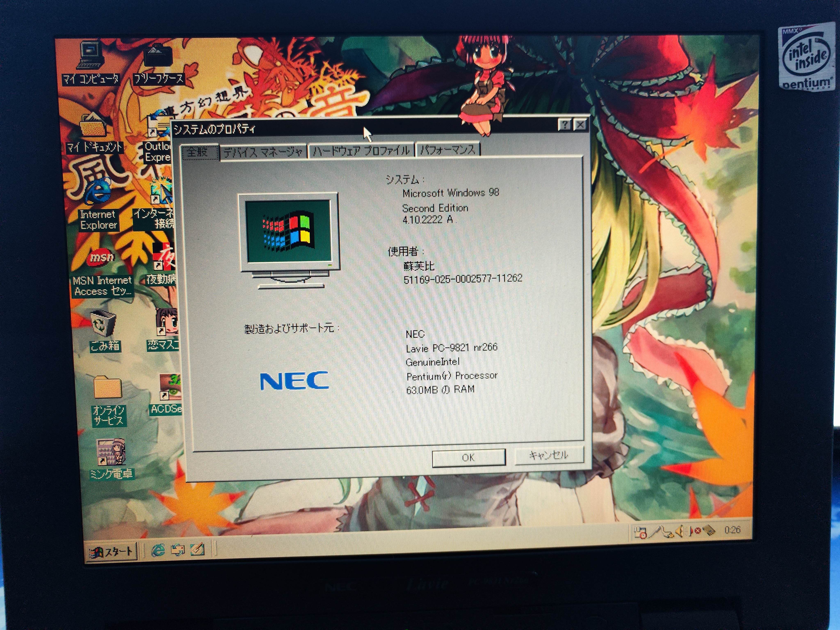Click the ? help button in title bar
840x630 pixels.
pos(565,124)
